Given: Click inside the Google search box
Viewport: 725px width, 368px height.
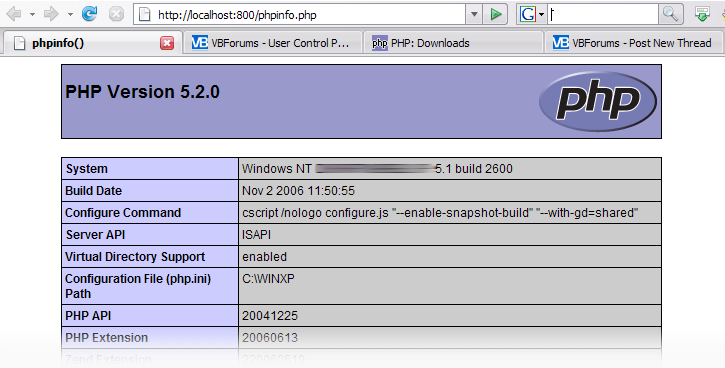Looking at the screenshot, I should 603,15.
